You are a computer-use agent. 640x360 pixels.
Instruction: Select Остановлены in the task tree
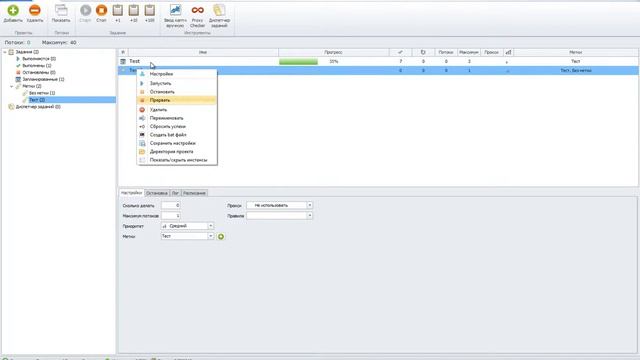point(39,72)
